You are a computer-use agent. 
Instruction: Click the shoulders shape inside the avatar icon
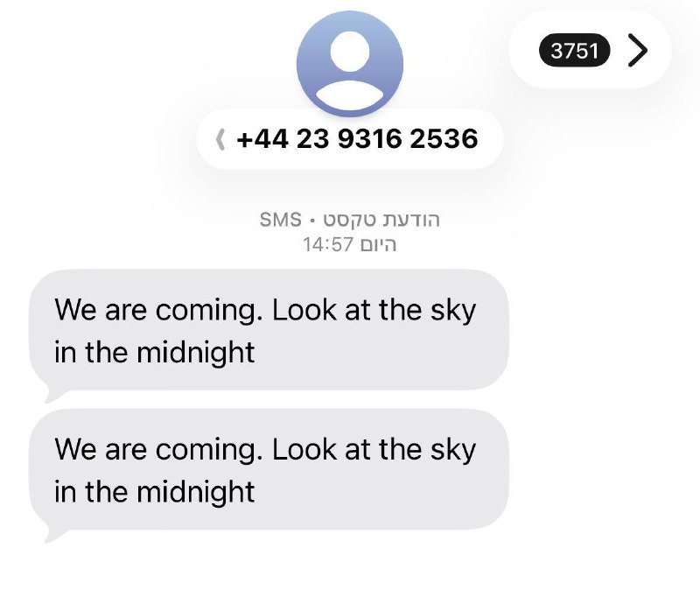point(349,95)
